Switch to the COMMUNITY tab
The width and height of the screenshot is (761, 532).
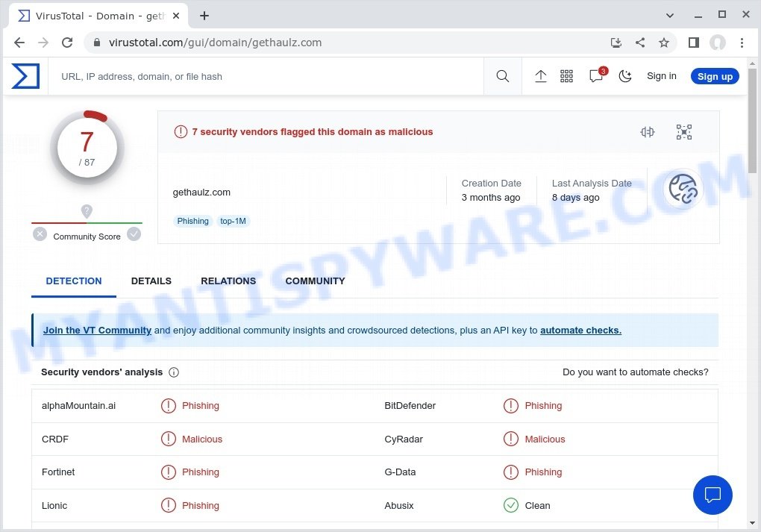tap(315, 281)
